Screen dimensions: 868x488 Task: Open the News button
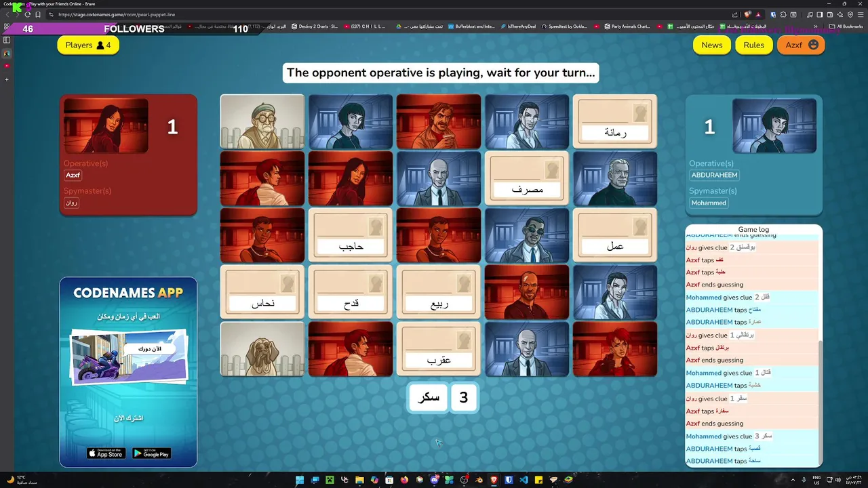[712, 45]
